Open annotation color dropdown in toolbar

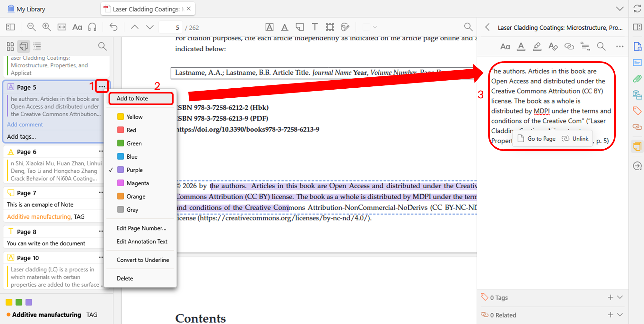[x=370, y=27]
